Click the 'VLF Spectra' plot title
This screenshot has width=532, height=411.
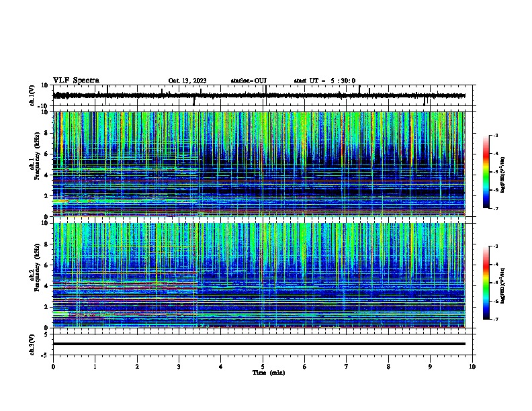76,81
